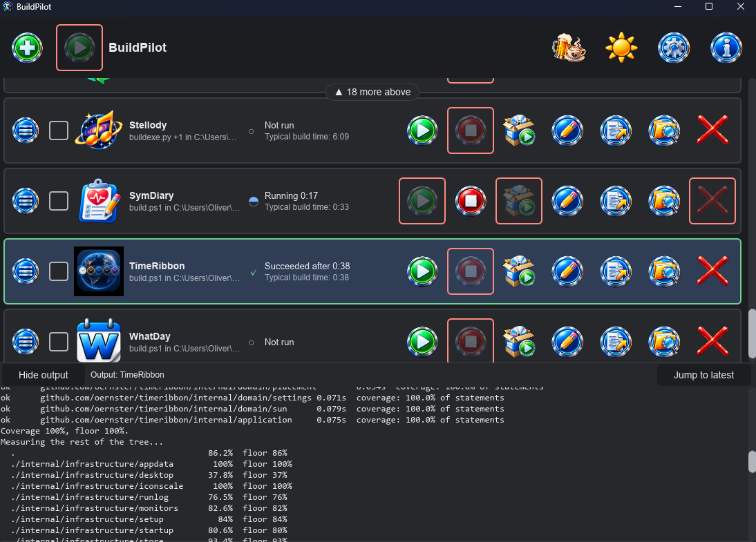Run the Stellody build
This screenshot has width=756, height=542.
pyautogui.click(x=422, y=130)
